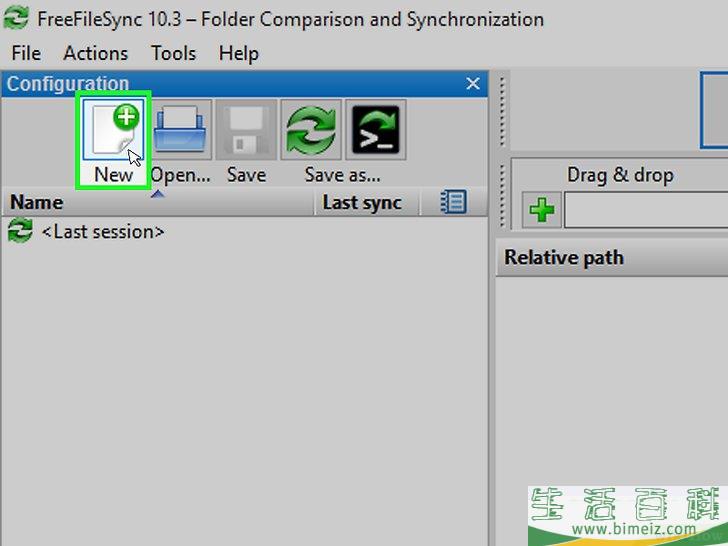This screenshot has height=546, width=728.
Task: Click the New configuration icon
Action: [x=114, y=130]
